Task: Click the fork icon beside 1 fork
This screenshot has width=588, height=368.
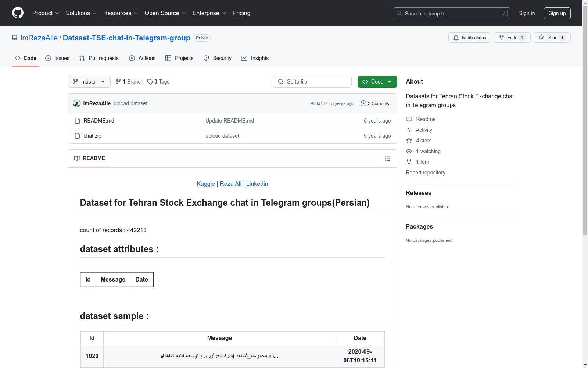Action: [x=409, y=162]
